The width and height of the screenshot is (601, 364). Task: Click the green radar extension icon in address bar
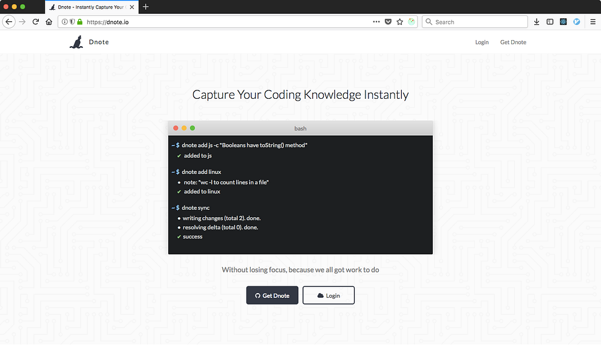click(411, 22)
